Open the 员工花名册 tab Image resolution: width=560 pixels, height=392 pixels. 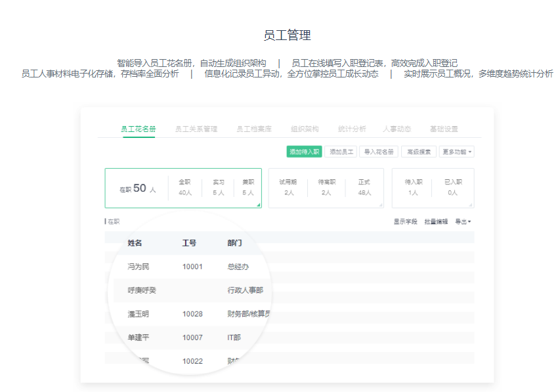[139, 129]
